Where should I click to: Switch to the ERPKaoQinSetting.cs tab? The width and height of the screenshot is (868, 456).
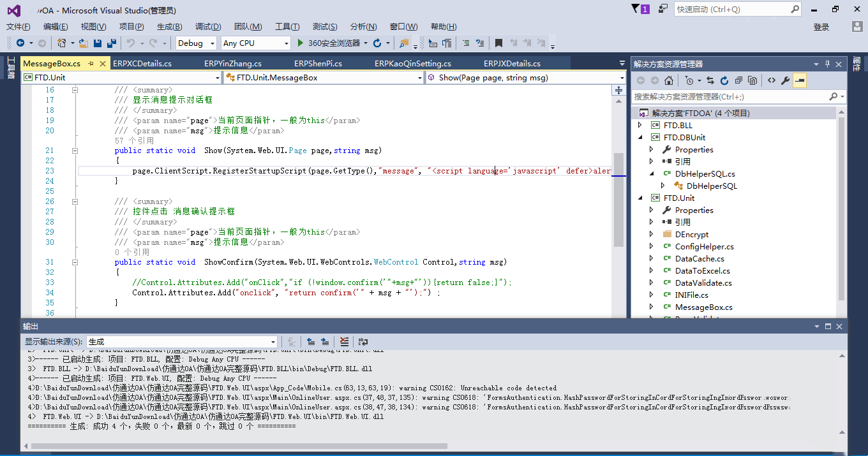413,64
